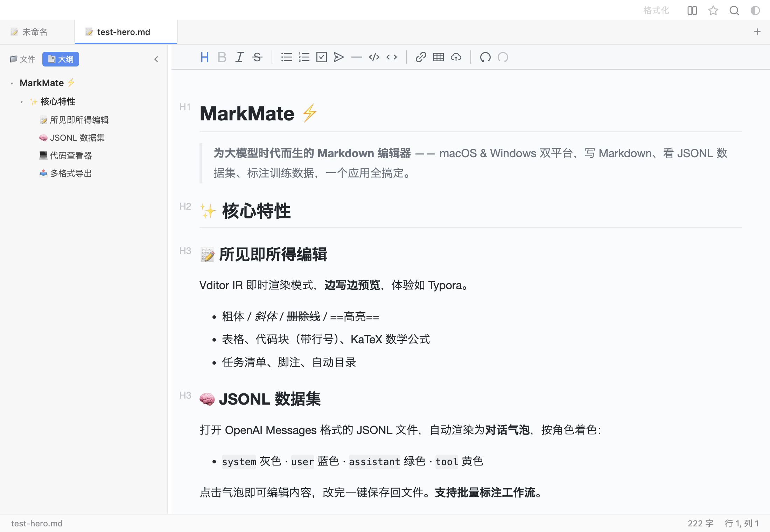This screenshot has width=770, height=532.
Task: Apply italic formatting from the toolbar
Action: pos(239,57)
